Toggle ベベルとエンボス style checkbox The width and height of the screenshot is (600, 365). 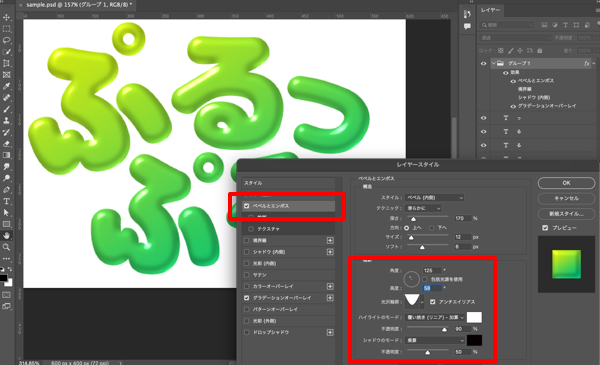[x=246, y=206]
